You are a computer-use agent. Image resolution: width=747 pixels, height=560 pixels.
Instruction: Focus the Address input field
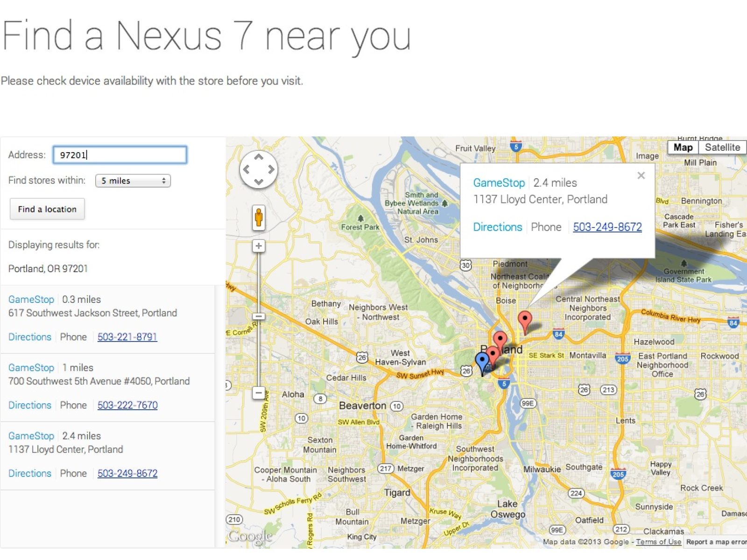[x=120, y=155]
